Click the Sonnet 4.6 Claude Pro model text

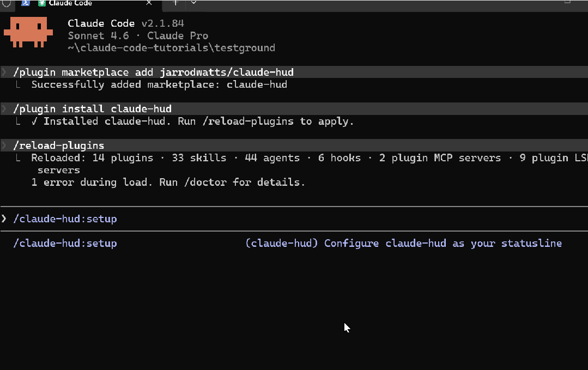pyautogui.click(x=138, y=36)
